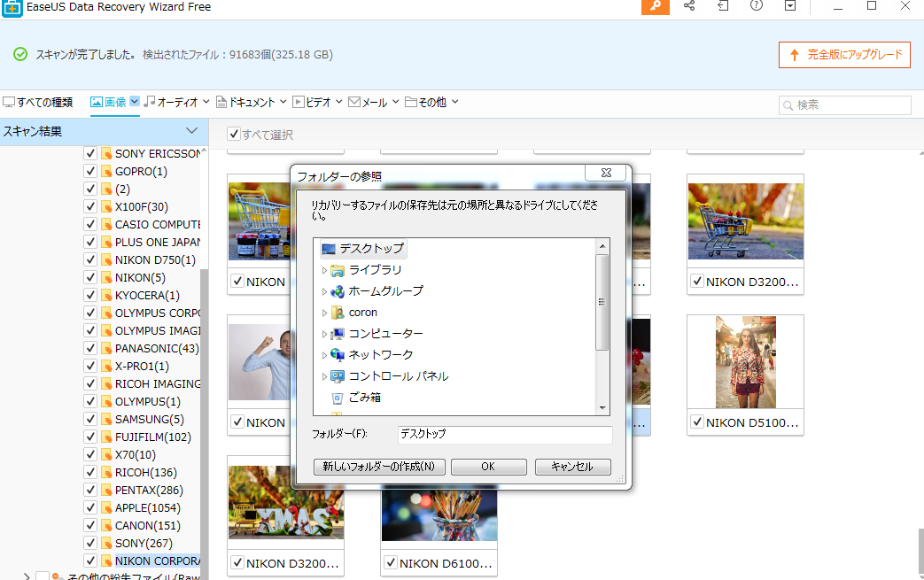Click the Control Panel icon in dialog
Viewport: 924px width, 580px height.
coord(337,376)
